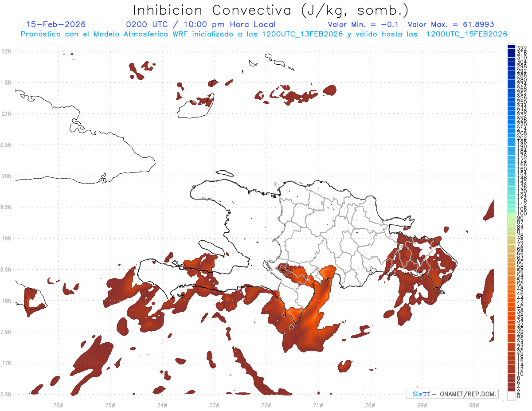Click the 74W longitude label

(162, 405)
